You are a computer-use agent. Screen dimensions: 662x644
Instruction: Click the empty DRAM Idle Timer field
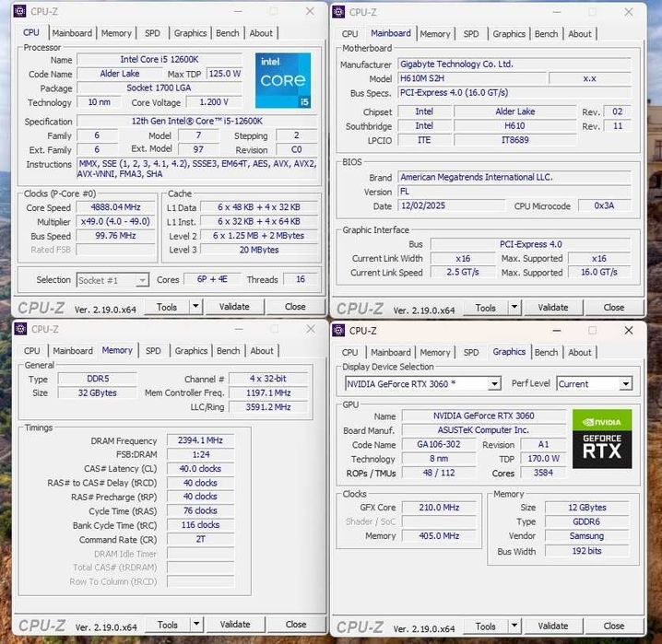coord(200,554)
